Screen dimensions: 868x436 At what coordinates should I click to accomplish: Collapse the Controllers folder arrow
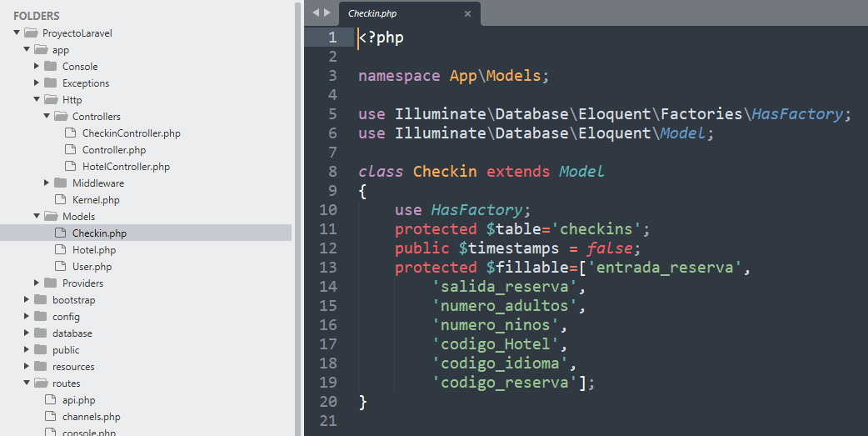click(47, 117)
